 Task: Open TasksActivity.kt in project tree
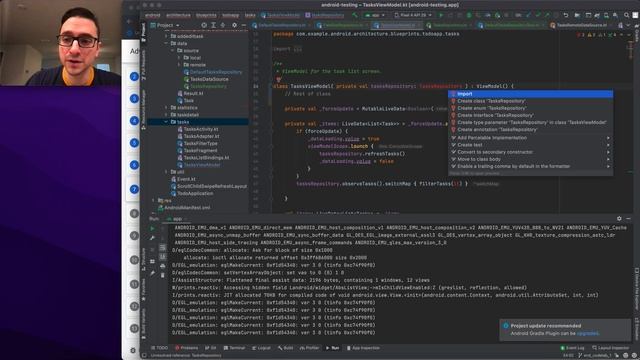198,129
